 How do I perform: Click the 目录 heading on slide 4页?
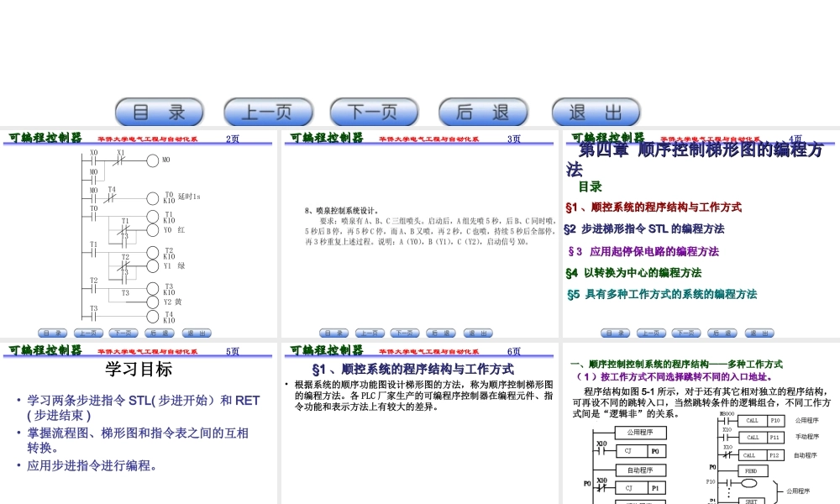coord(590,187)
